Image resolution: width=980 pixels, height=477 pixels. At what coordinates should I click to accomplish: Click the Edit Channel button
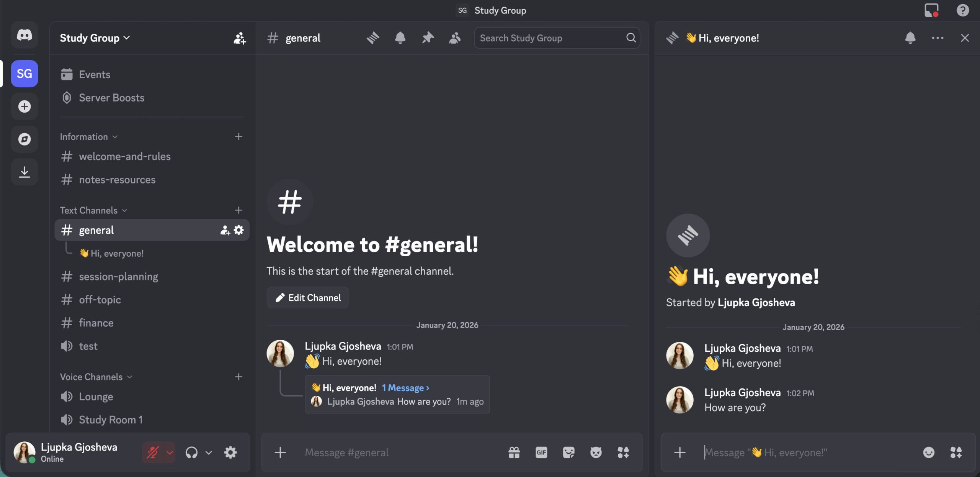pos(307,297)
